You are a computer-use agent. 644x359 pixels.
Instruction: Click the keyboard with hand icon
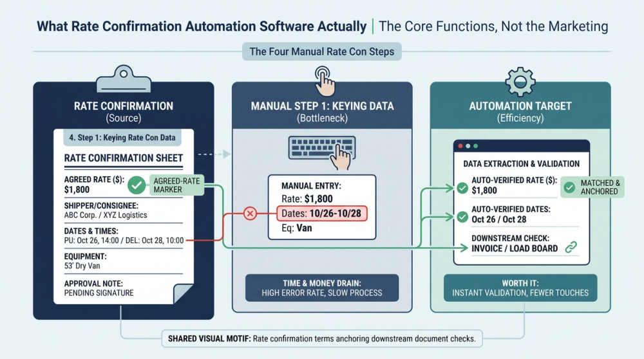pos(322,152)
